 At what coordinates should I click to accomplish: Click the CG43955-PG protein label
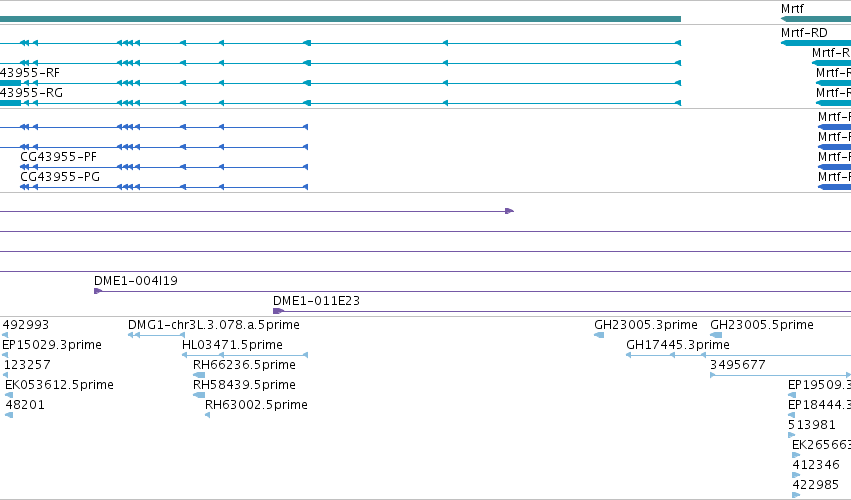pyautogui.click(x=60, y=177)
